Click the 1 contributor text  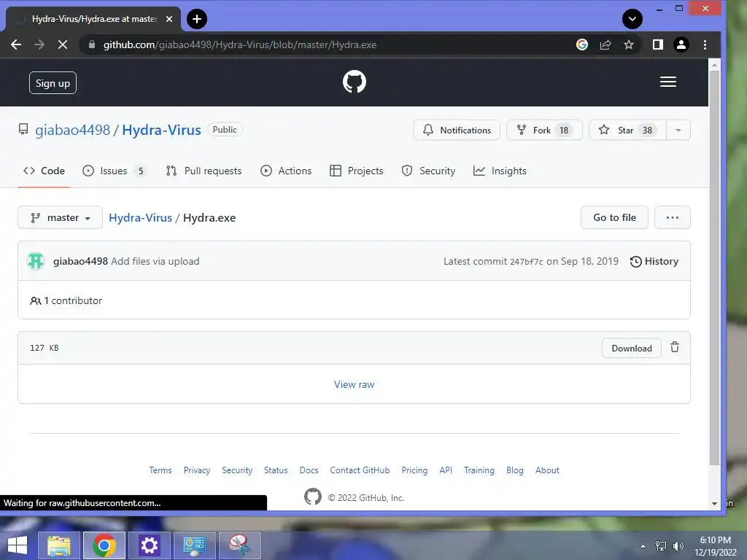pyautogui.click(x=66, y=300)
